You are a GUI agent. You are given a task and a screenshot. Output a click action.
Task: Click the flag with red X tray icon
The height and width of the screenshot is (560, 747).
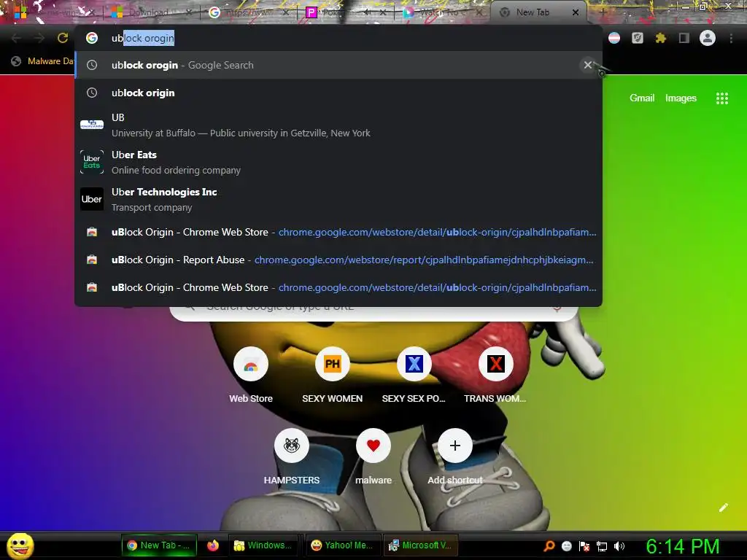click(x=584, y=545)
